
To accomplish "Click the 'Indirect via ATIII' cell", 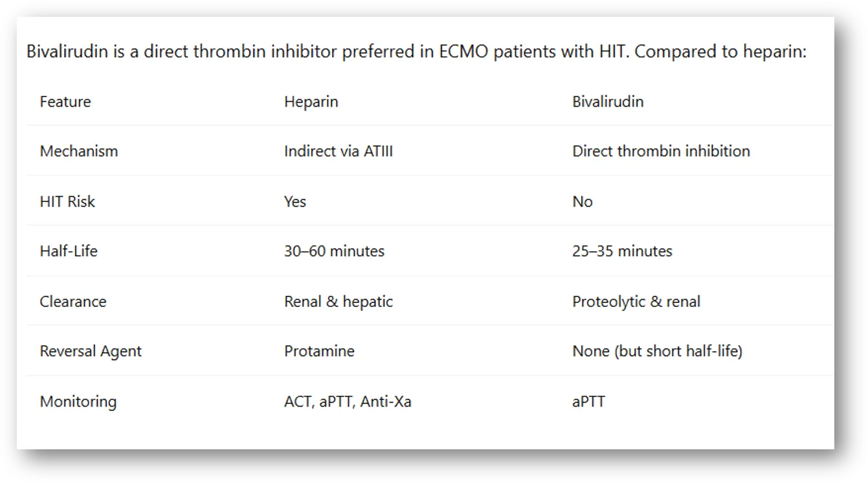I will click(339, 151).
